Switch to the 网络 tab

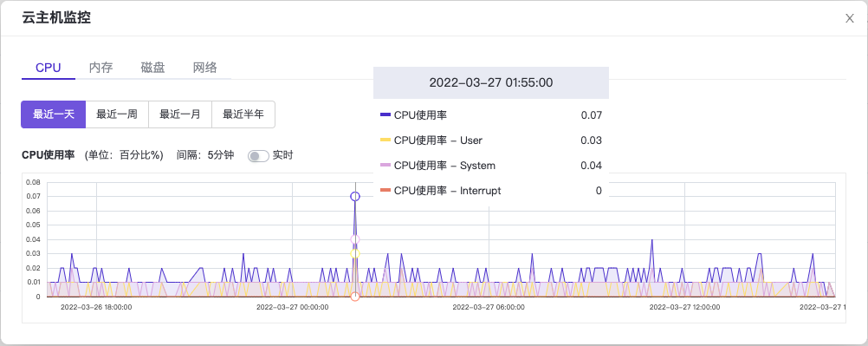(204, 69)
